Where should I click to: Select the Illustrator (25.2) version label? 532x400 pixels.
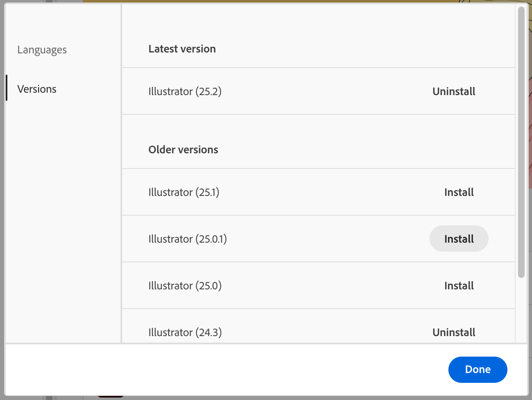click(x=185, y=91)
